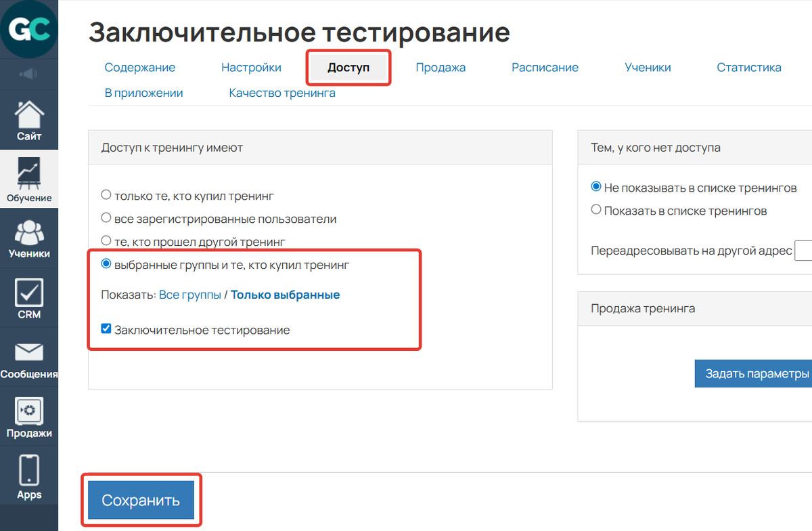Uncheck the 'Заключительное тестирование' group checkbox
812x531 pixels.
click(106, 328)
